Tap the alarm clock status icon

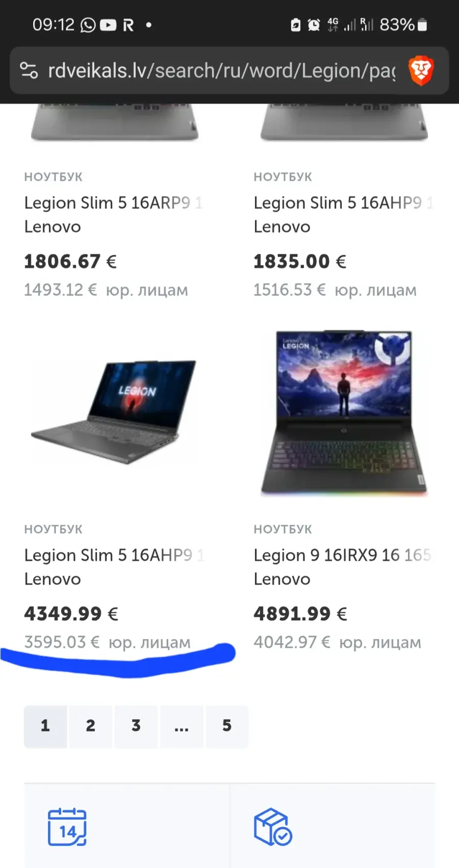pyautogui.click(x=314, y=24)
